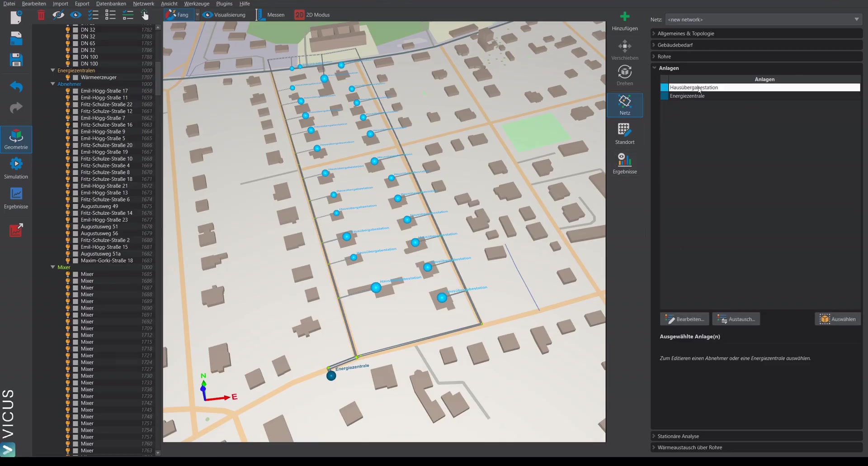Screen dimensions: 868x466
Task: Open the Werkzeuge menu
Action: [x=197, y=4]
